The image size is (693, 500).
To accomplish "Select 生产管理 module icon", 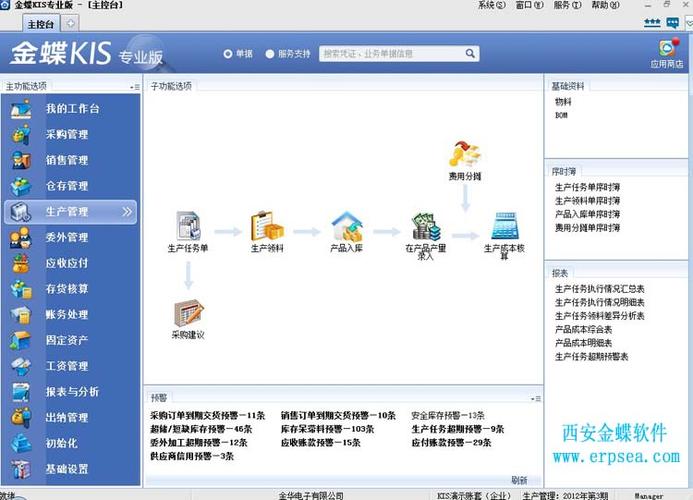I will 21,212.
